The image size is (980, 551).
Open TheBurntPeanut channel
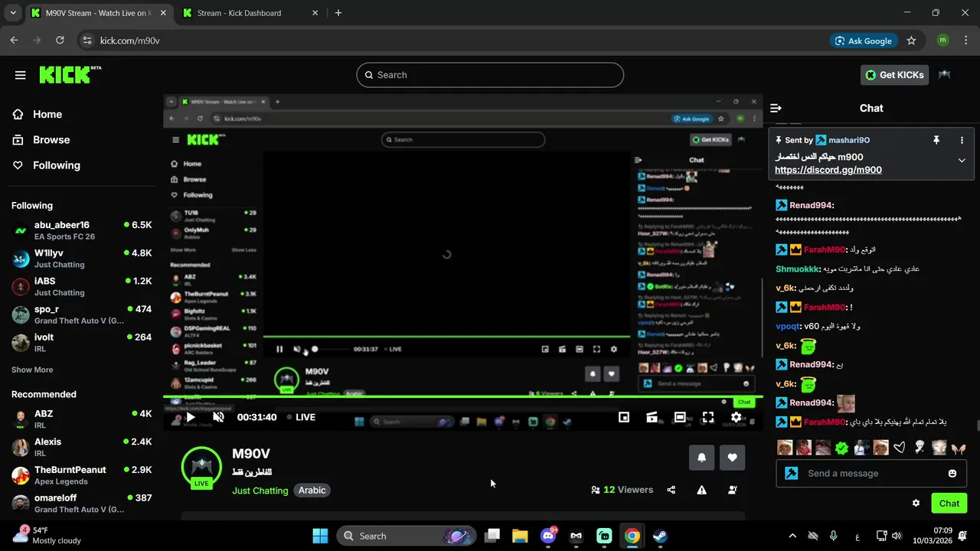pos(82,475)
